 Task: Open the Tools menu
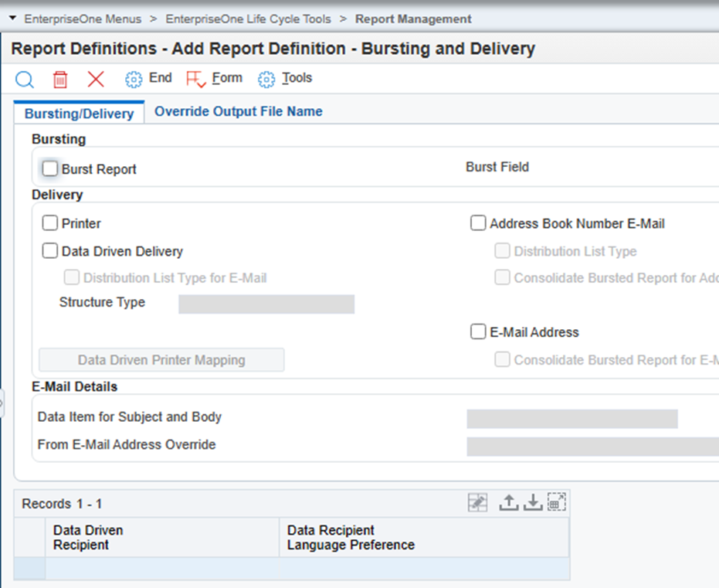pos(297,78)
